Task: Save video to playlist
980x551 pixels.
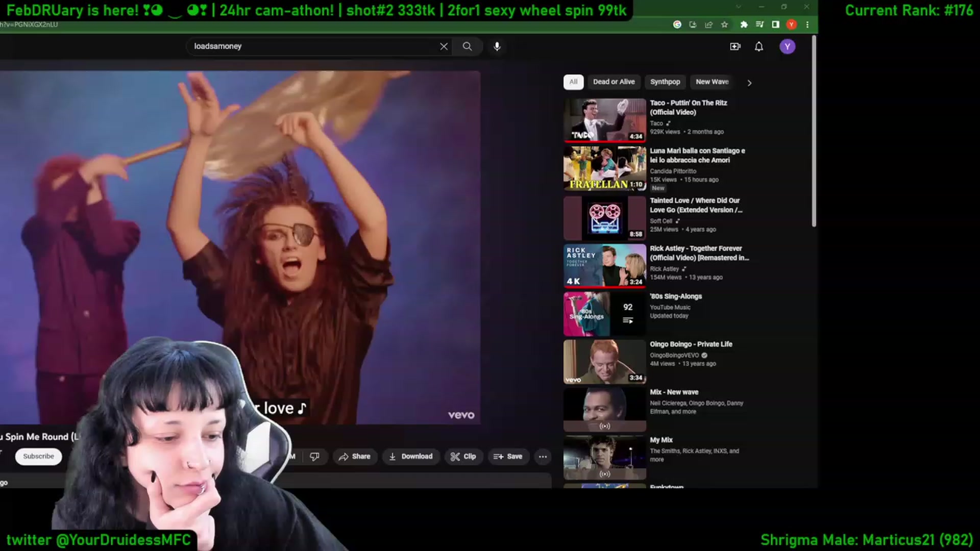Action: tap(508, 457)
